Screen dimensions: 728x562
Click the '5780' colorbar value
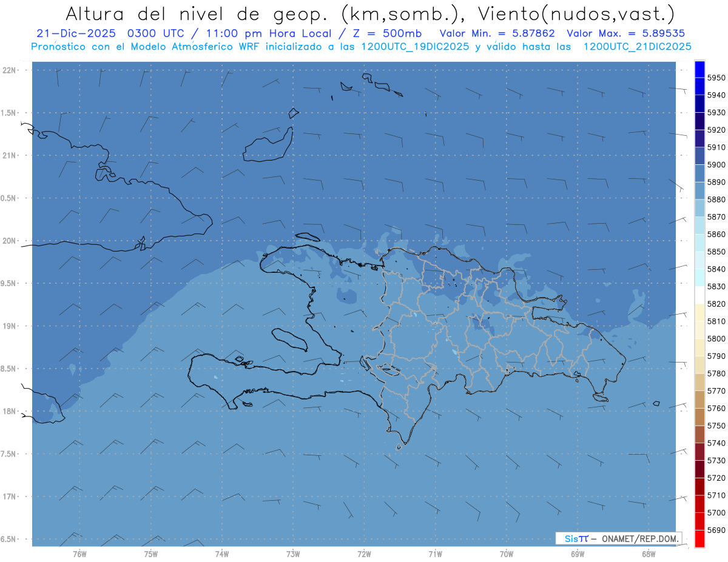716,373
